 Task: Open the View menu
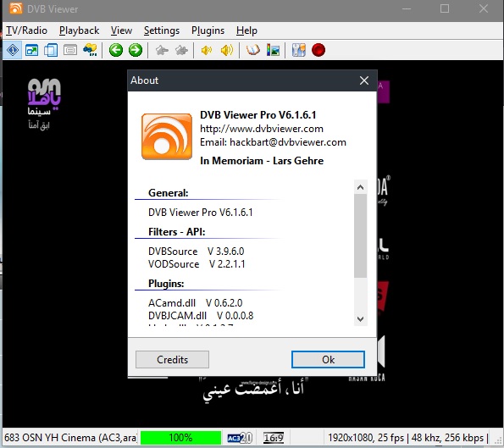pos(121,30)
